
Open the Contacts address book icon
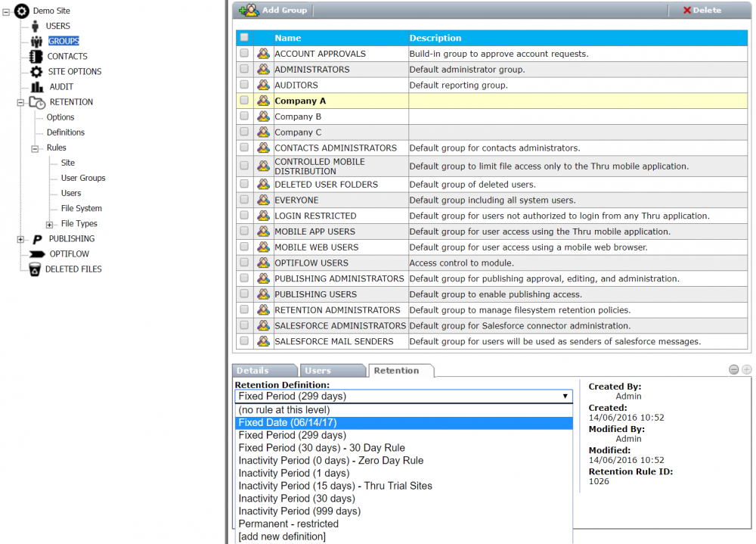point(36,57)
